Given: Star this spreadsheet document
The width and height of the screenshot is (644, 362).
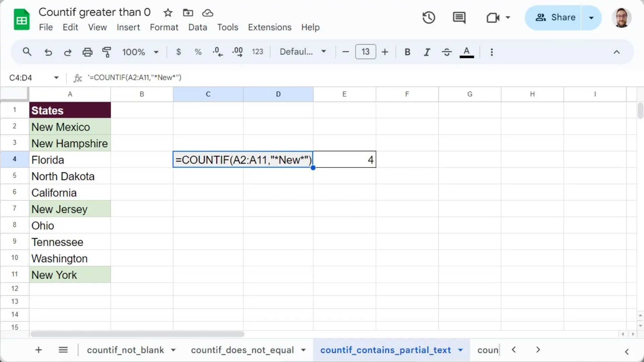Looking at the screenshot, I should (x=168, y=13).
